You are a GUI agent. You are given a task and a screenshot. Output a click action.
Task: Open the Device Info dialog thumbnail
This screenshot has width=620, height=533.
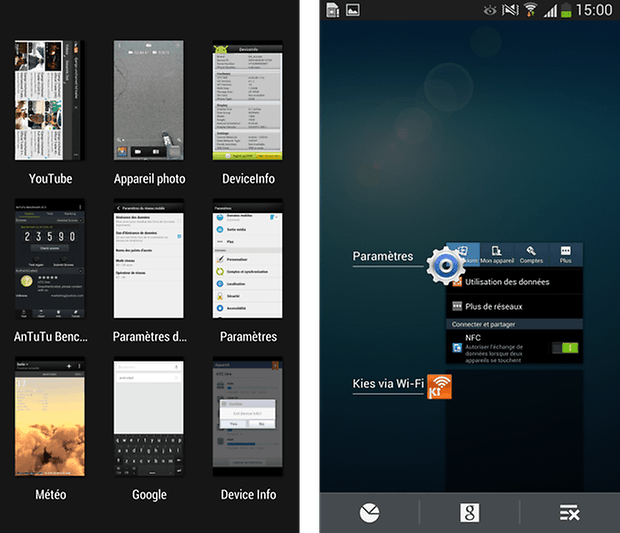click(248, 417)
